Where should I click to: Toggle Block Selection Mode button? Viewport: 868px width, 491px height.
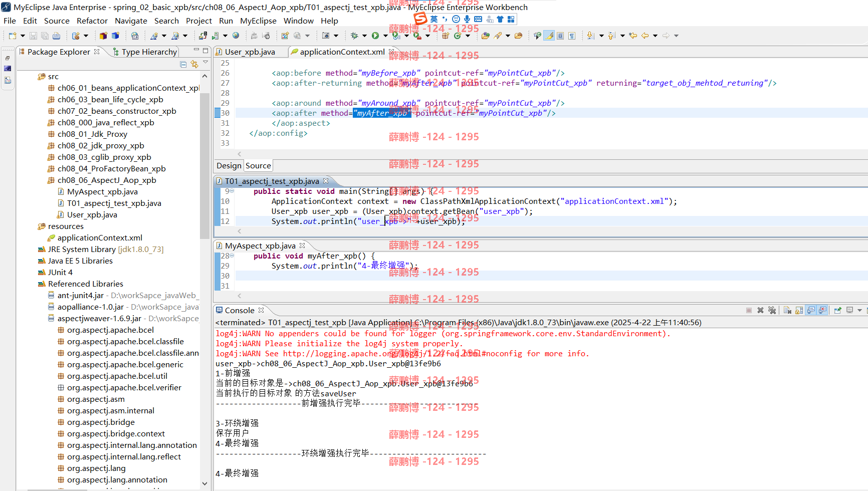[x=560, y=36]
